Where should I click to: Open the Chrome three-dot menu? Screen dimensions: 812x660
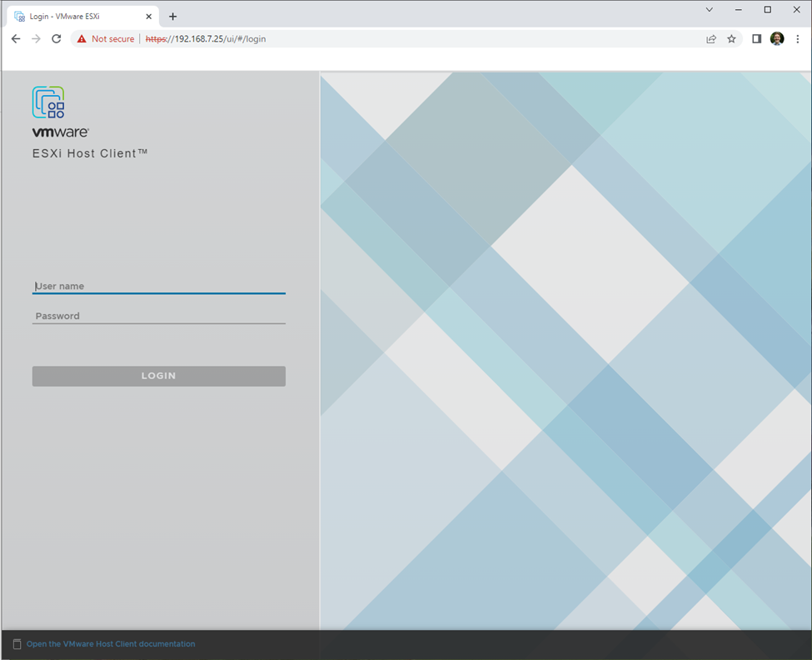(798, 39)
